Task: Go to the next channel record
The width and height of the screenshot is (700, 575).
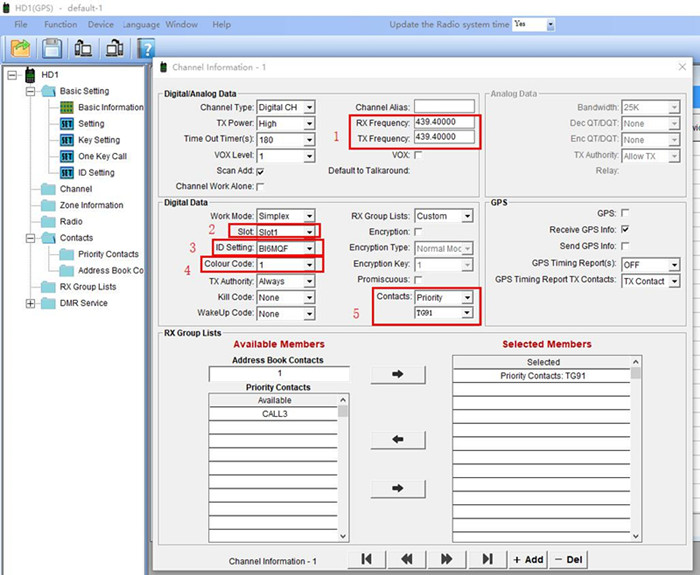Action: [x=447, y=559]
